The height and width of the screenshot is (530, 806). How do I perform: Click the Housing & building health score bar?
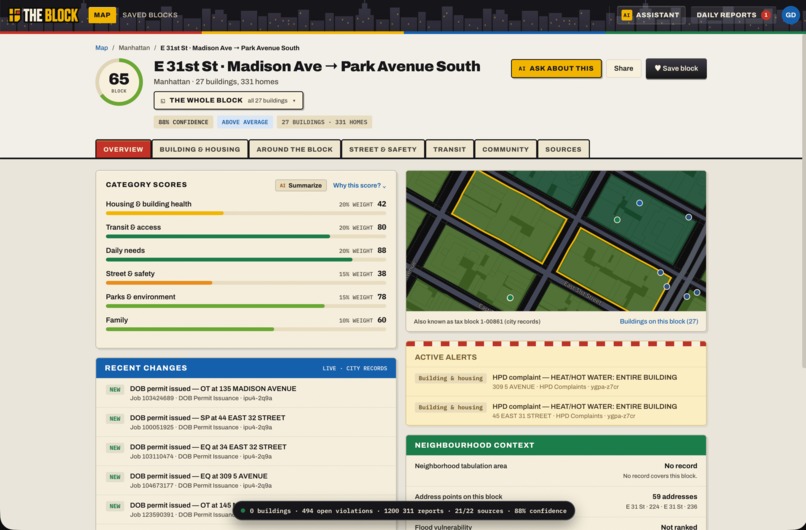(246, 213)
